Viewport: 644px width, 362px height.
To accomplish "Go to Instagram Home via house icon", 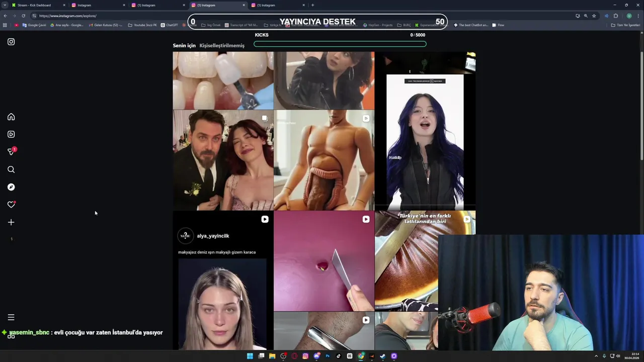I will 11,117.
